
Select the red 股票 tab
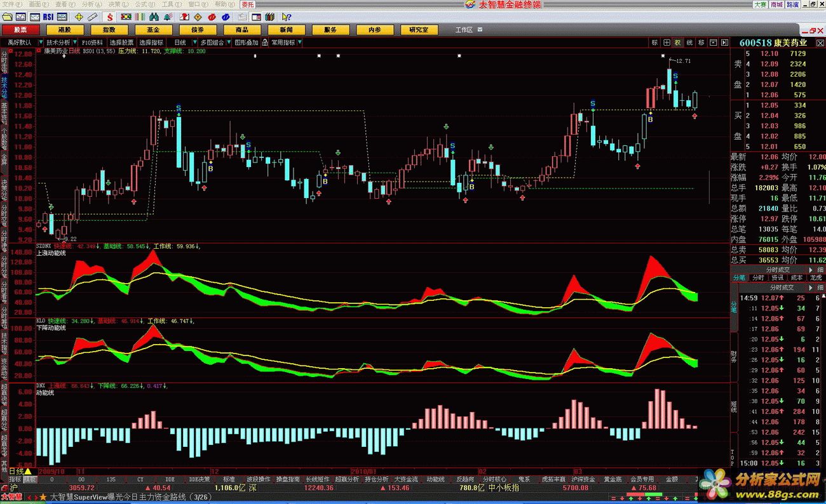[x=20, y=30]
